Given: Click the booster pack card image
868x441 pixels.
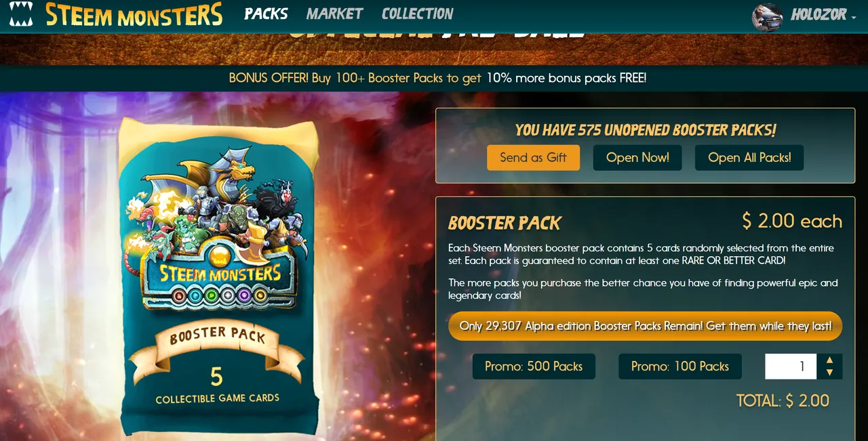Looking at the screenshot, I should 218,276.
